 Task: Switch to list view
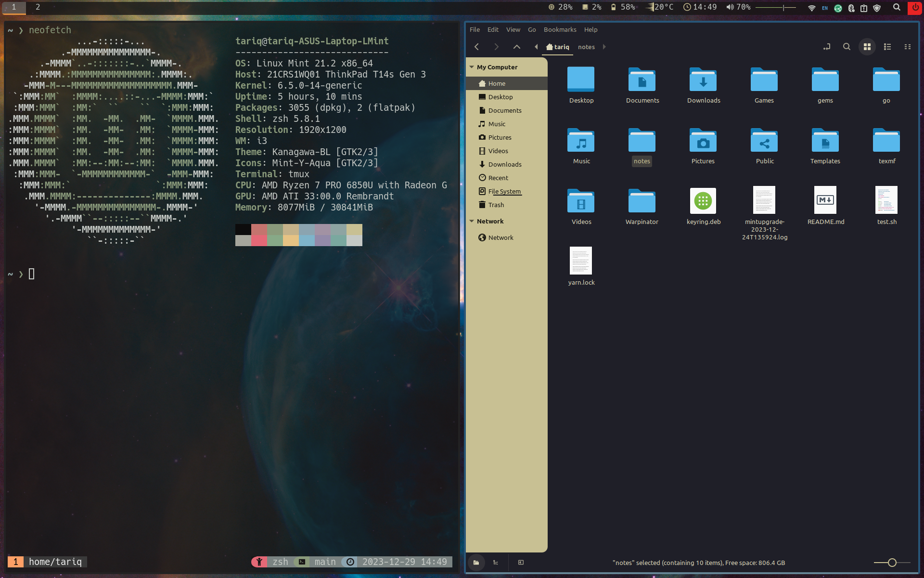[887, 47]
